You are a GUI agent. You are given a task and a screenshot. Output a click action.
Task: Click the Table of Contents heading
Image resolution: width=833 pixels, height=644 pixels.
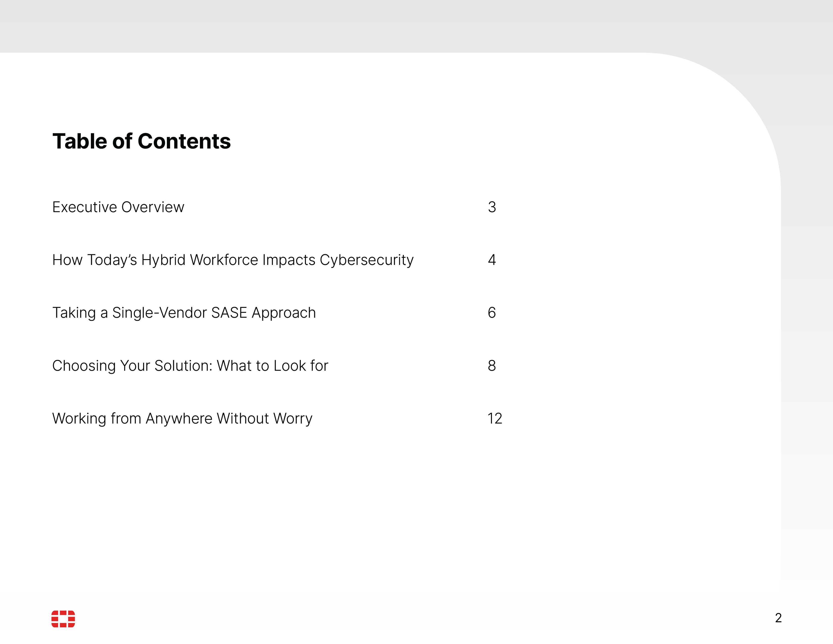pos(142,141)
